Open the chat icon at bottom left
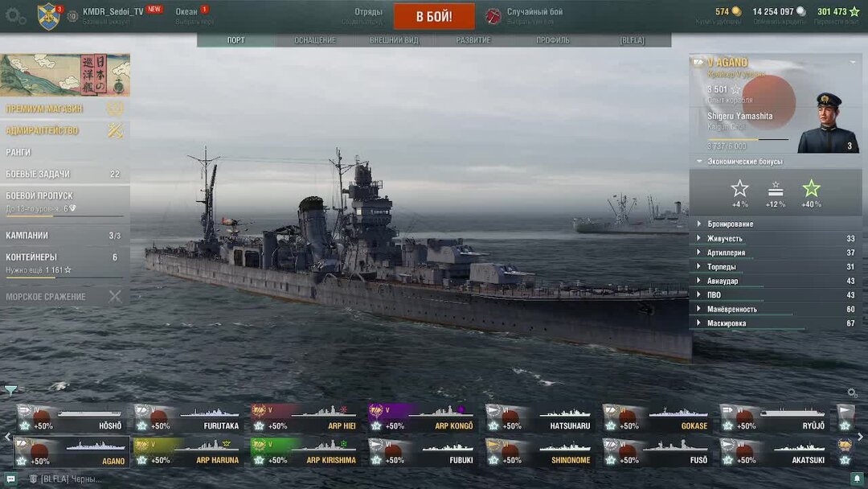Screen dimensions: 868x489 10,479
